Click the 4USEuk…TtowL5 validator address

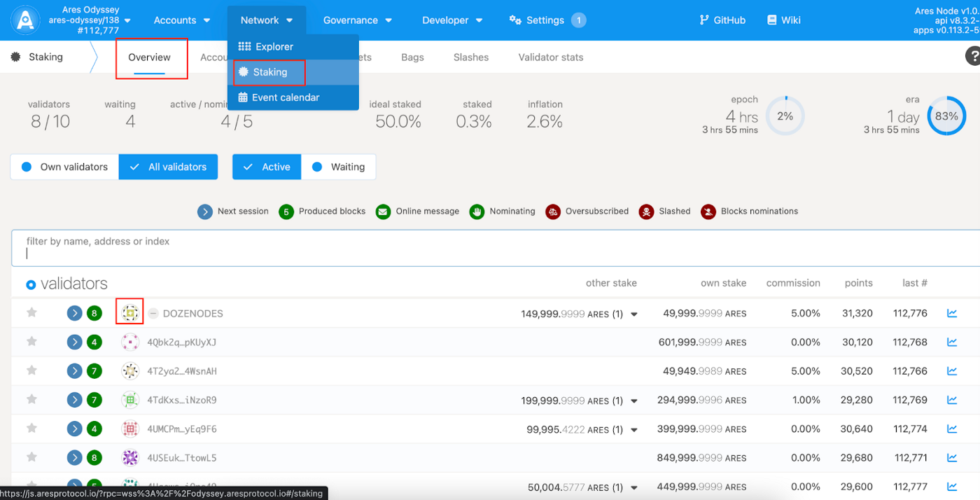[x=182, y=458]
